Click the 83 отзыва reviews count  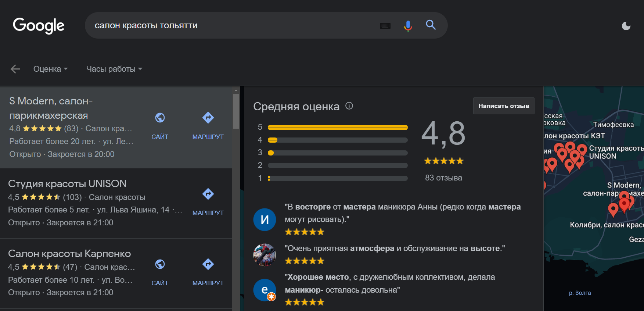[x=443, y=178]
